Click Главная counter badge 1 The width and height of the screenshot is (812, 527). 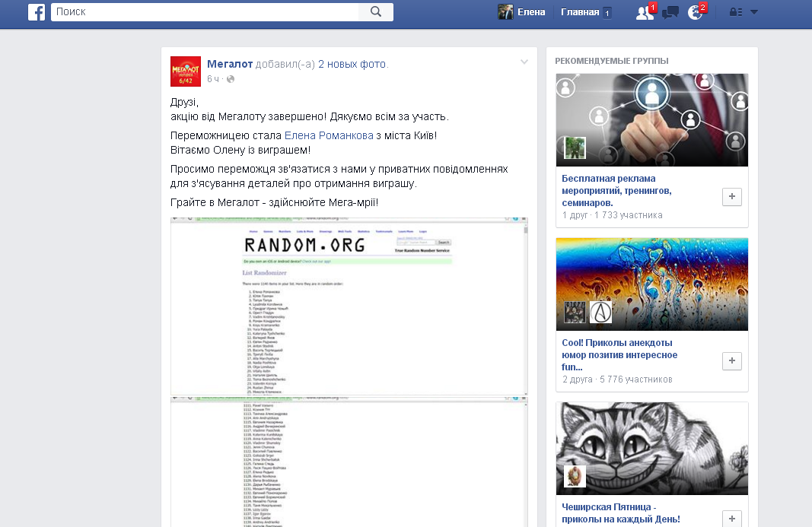coord(607,13)
